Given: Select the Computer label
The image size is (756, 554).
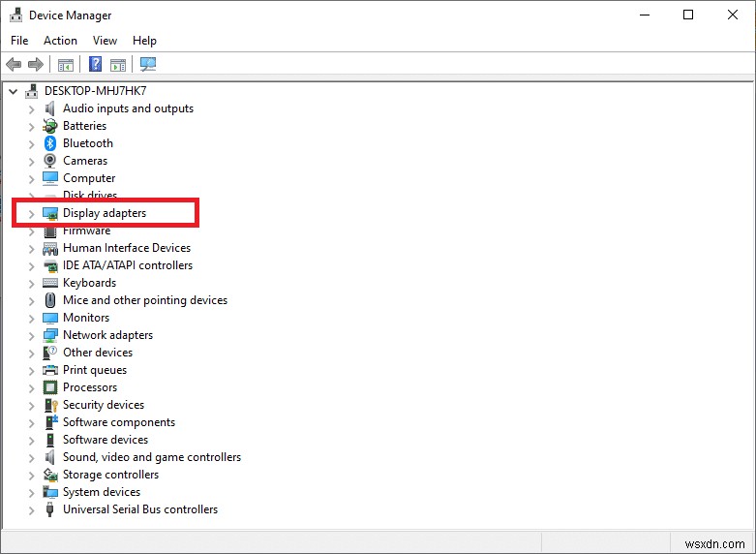Looking at the screenshot, I should pos(89,178).
